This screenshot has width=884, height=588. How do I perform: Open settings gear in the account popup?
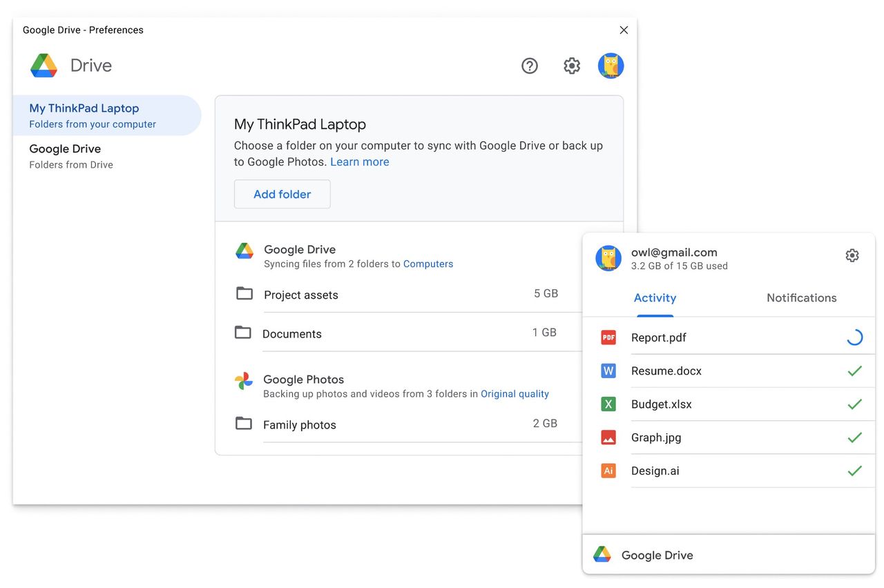pyautogui.click(x=852, y=255)
